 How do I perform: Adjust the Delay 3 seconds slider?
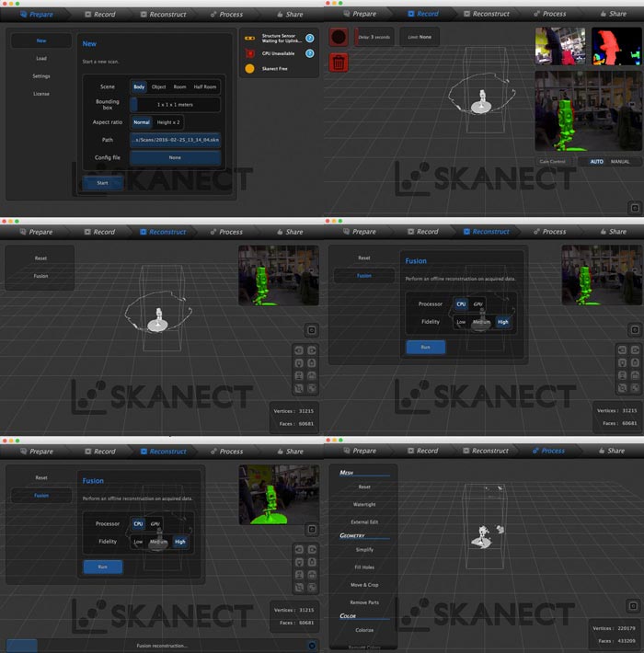(x=374, y=37)
